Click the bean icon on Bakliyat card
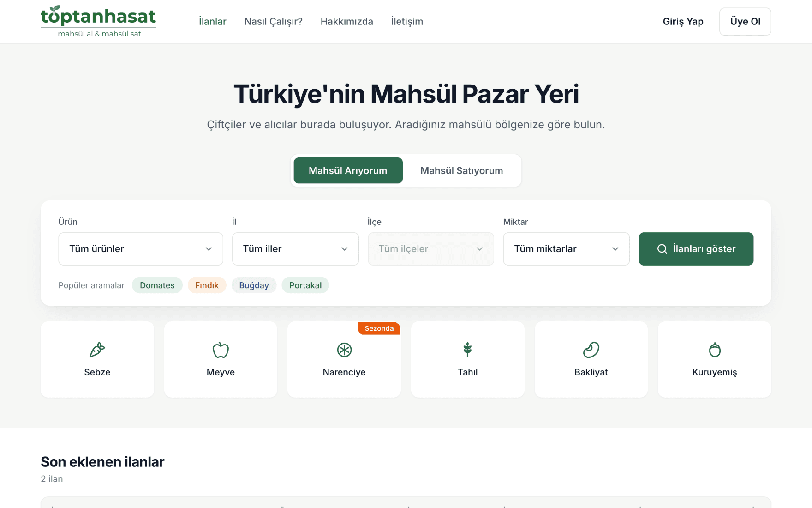The image size is (812, 508). pos(591,350)
